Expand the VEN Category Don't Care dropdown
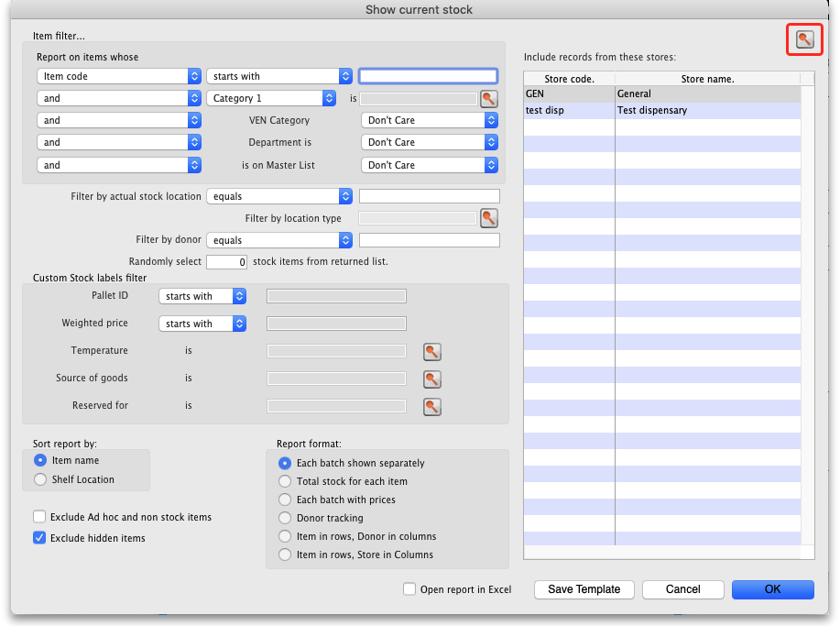Image resolution: width=840 pixels, height=626 pixels. (x=429, y=120)
